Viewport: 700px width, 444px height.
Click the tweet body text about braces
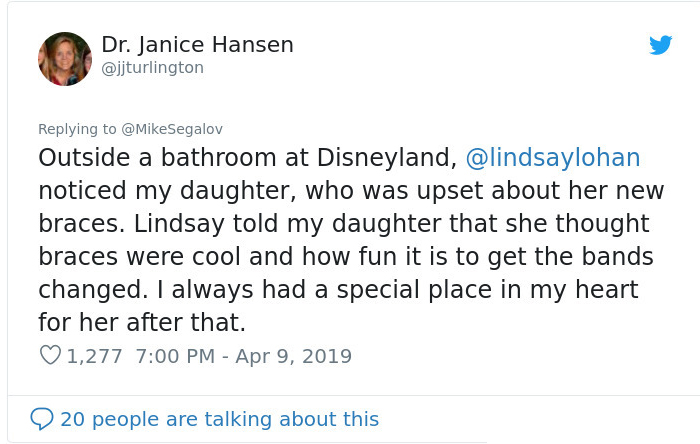[x=351, y=240]
